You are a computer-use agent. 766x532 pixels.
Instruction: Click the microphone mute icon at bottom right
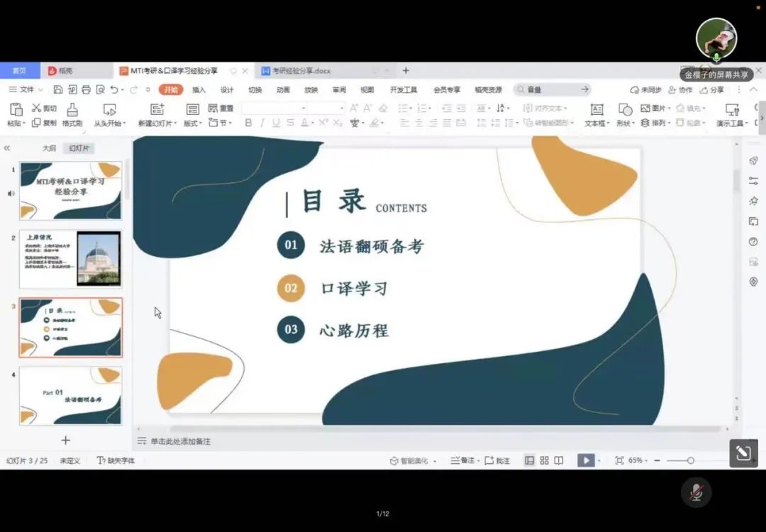tap(696, 492)
